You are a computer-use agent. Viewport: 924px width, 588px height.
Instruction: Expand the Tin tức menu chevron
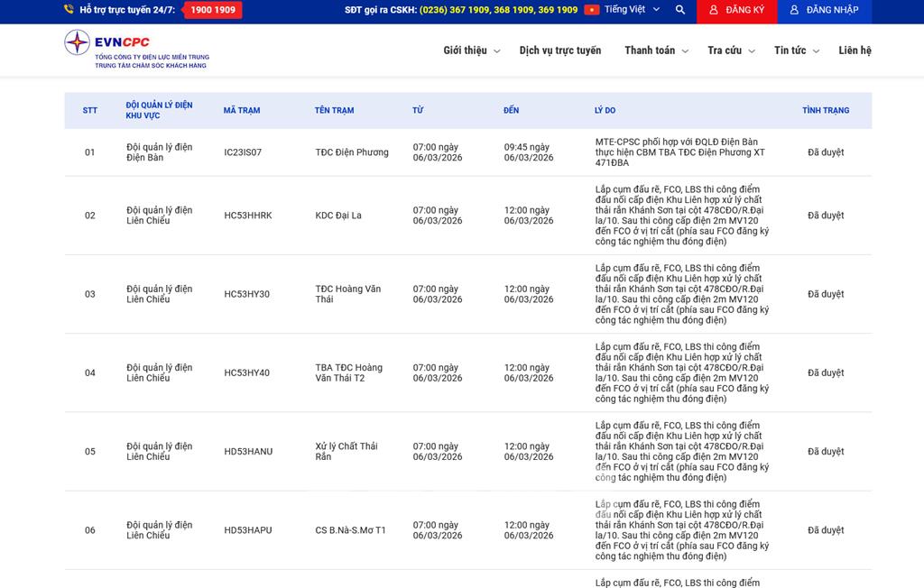point(816,51)
